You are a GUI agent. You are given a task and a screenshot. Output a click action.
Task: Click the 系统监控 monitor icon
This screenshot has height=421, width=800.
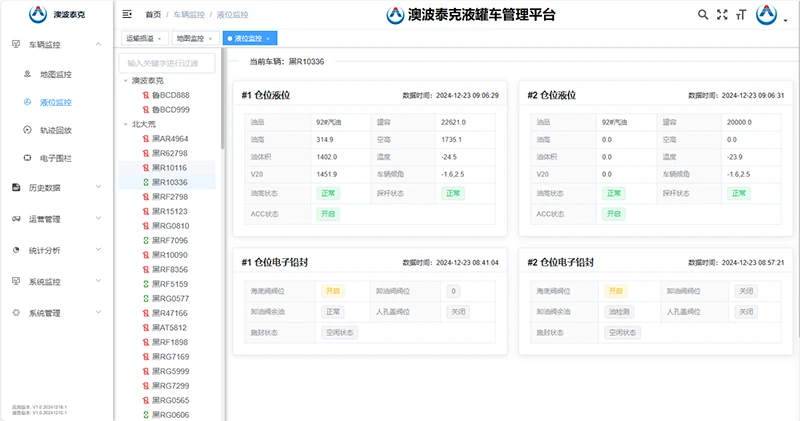tap(16, 281)
